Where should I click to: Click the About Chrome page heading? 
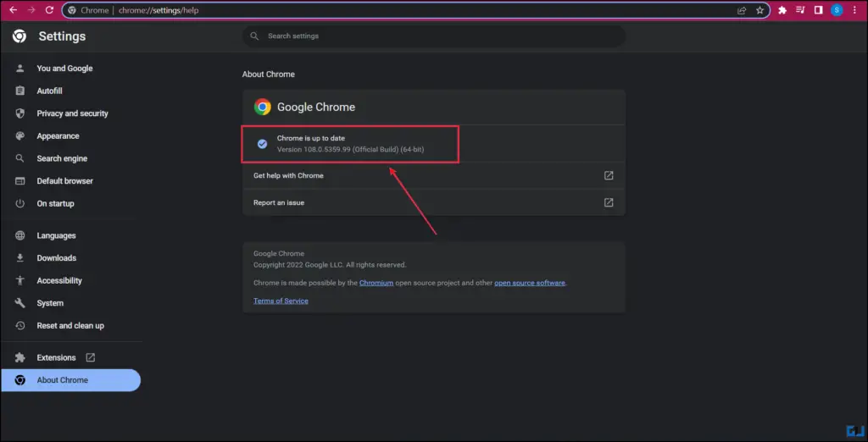point(269,75)
